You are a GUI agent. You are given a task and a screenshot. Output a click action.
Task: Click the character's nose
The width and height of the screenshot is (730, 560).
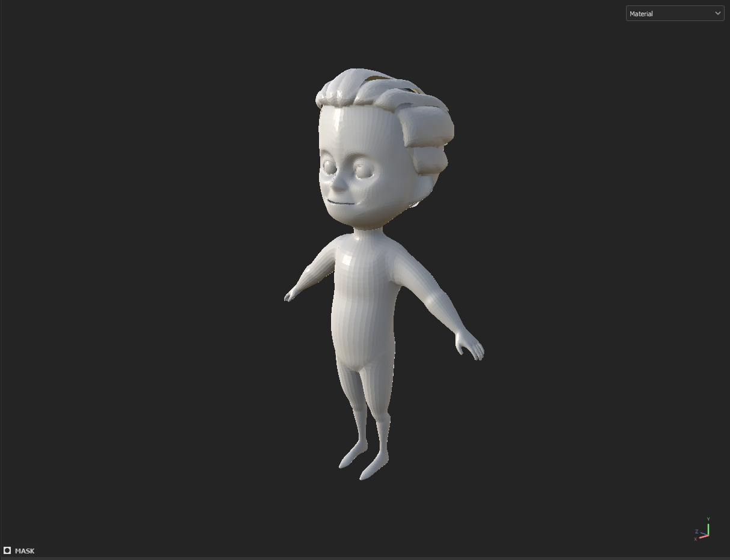(338, 181)
